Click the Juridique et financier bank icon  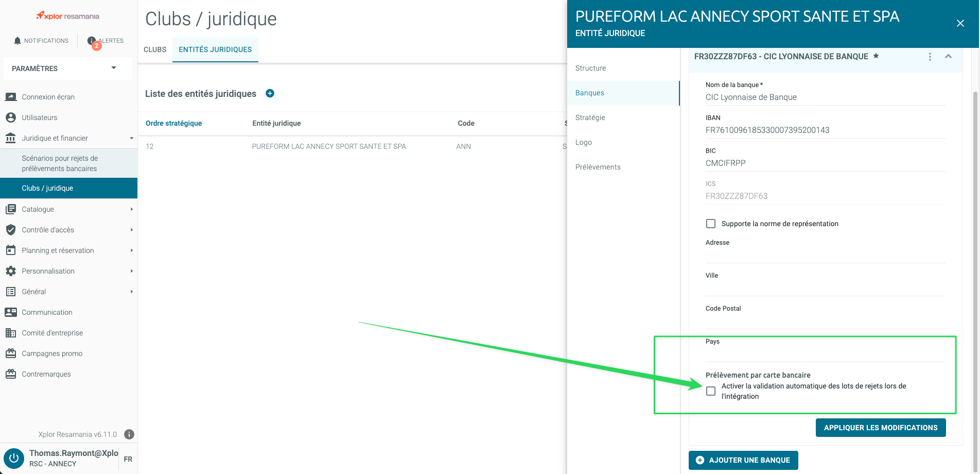coord(11,138)
